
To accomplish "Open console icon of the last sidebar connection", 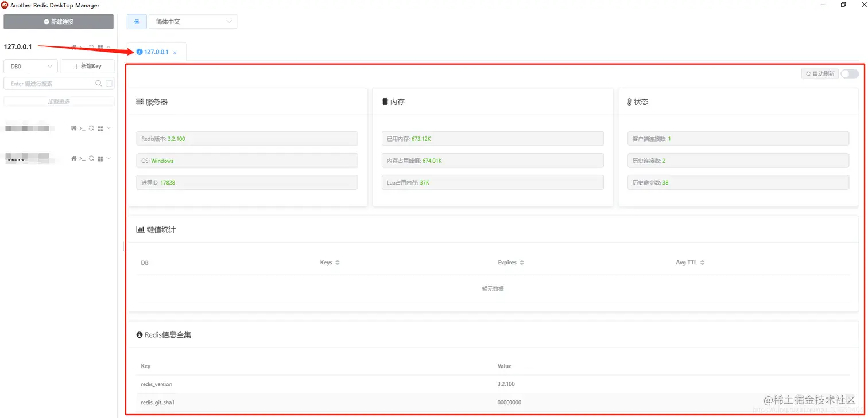I will coord(82,158).
